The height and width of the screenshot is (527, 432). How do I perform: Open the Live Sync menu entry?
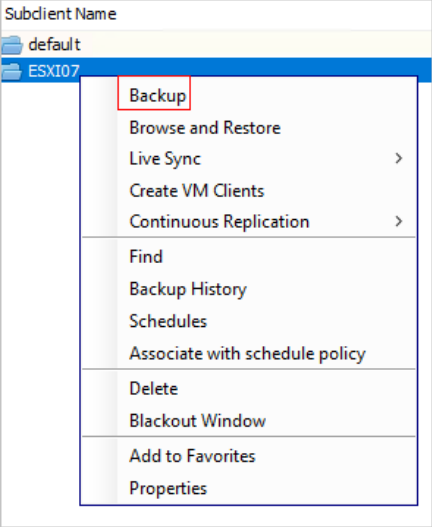165,159
